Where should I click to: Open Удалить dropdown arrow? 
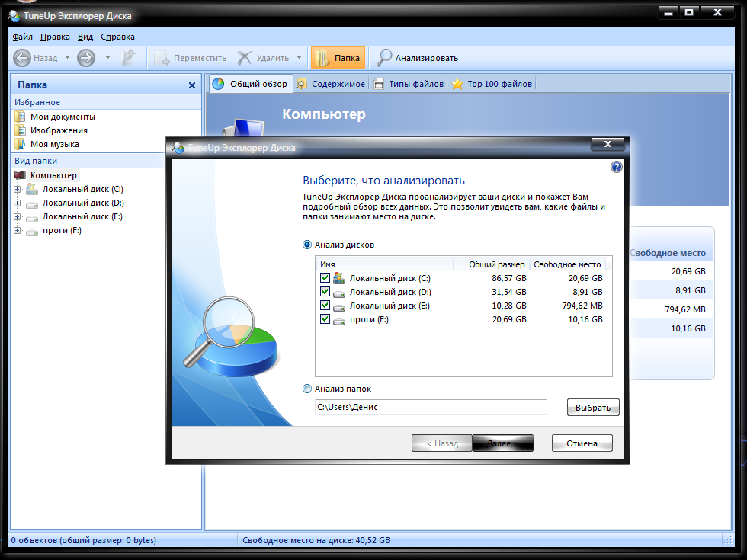click(x=299, y=58)
